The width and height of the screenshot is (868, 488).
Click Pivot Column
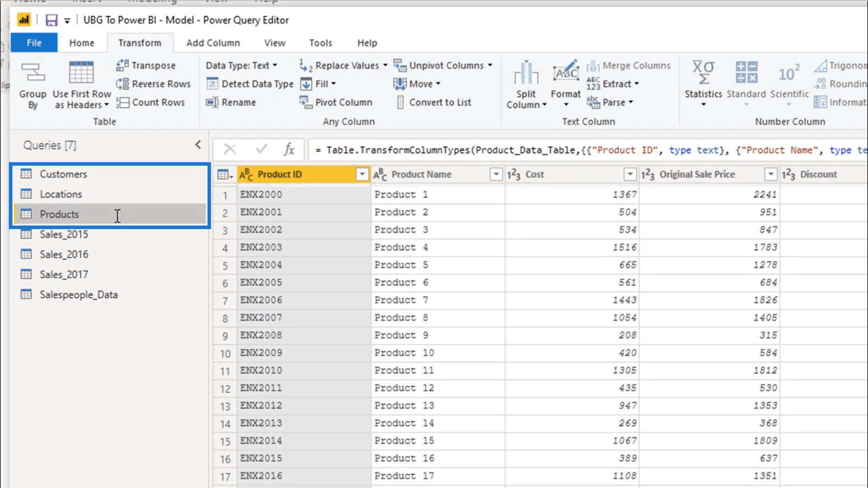point(336,102)
